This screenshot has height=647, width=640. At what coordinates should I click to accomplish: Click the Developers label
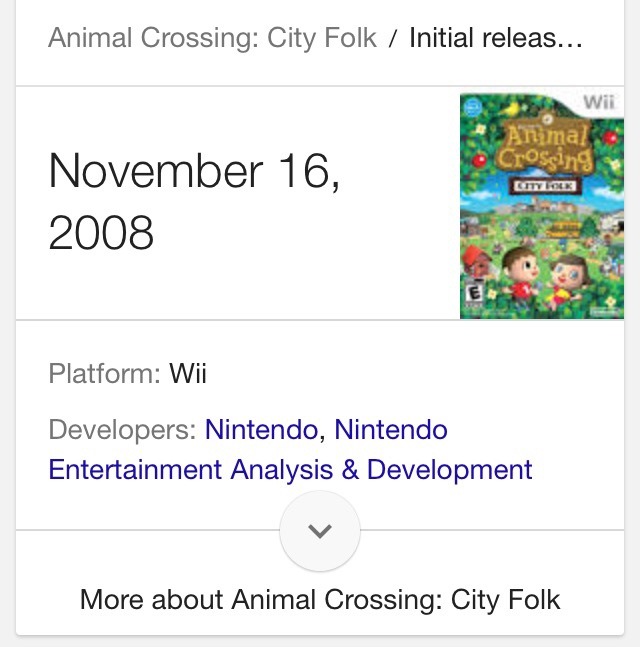point(122,430)
